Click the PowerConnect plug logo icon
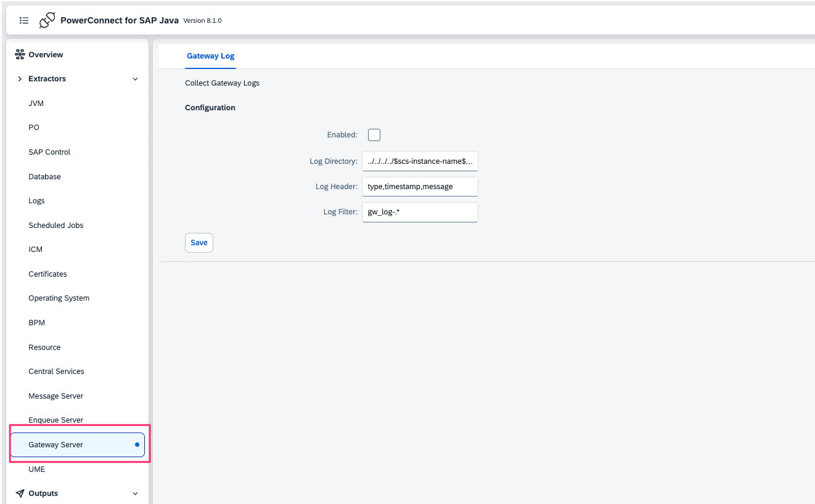Viewport: 815px width, 504px height. click(x=47, y=20)
